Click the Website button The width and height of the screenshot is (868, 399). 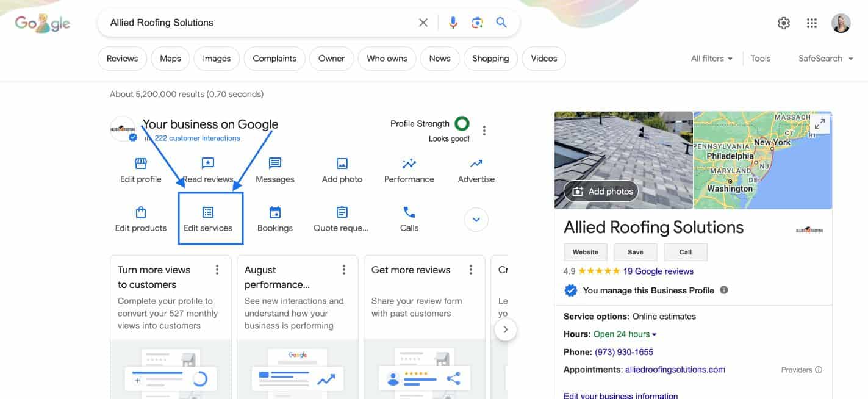pos(586,252)
